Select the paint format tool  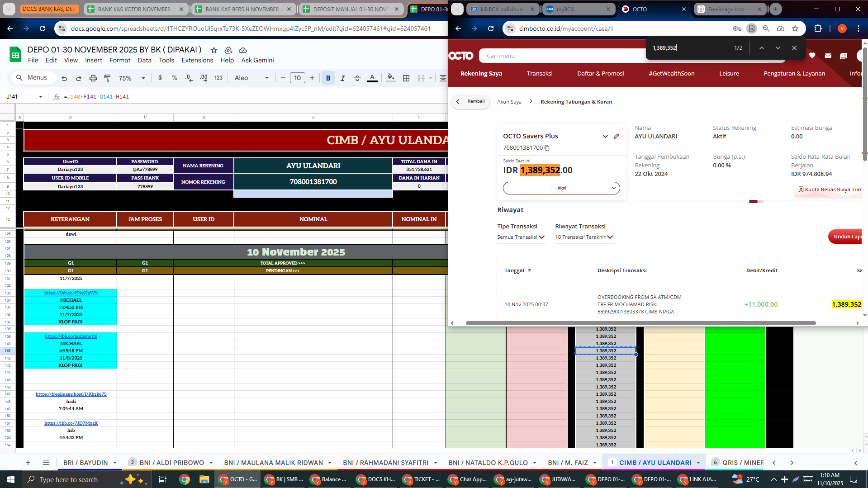pos(107,78)
